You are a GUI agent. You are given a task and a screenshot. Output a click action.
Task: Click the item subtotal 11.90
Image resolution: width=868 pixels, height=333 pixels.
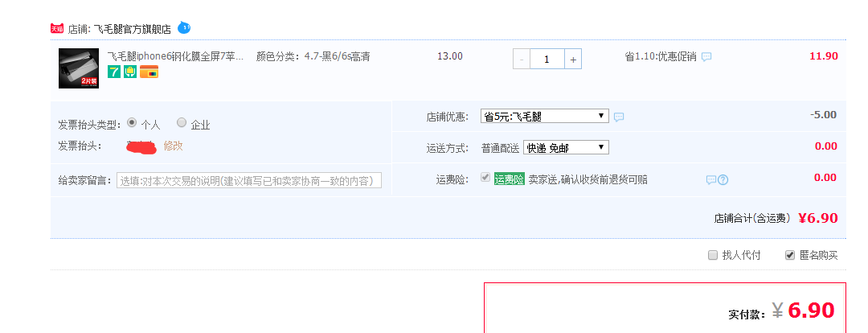tap(824, 56)
